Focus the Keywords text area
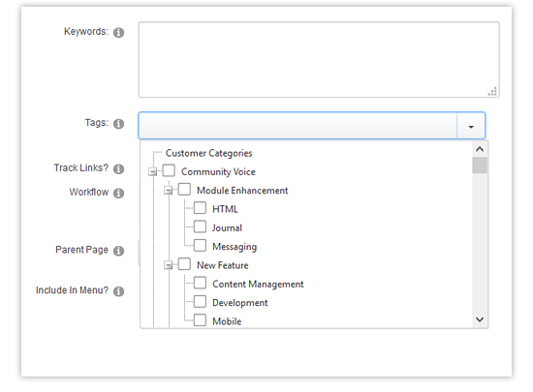 [319, 60]
